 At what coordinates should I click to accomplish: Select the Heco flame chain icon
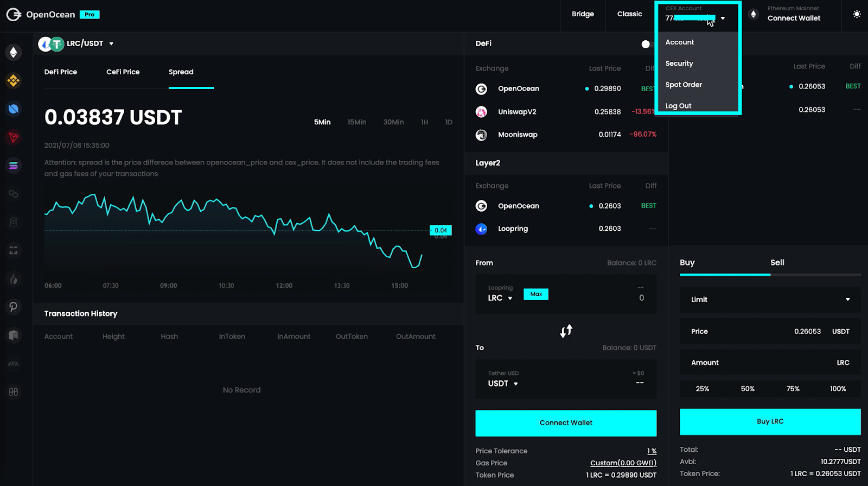click(14, 279)
